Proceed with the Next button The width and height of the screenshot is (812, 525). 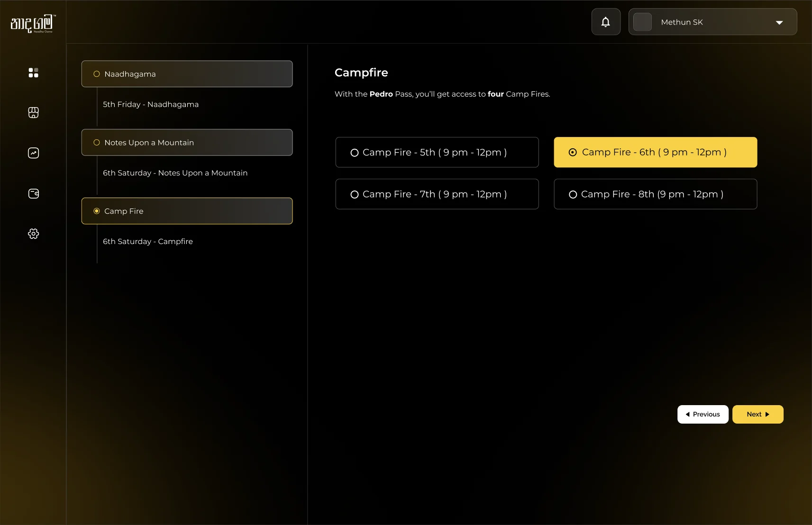coord(758,414)
